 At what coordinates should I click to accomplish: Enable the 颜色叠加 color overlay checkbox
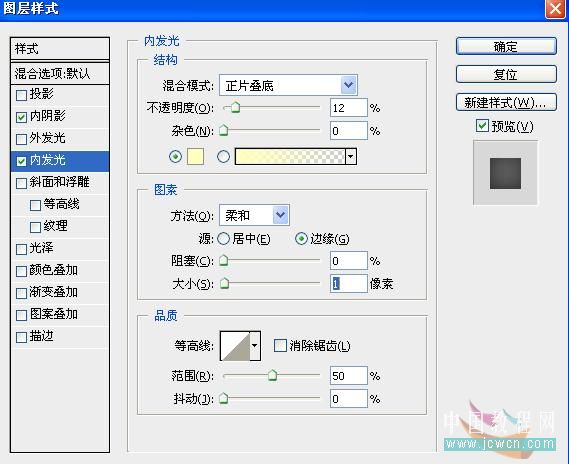[21, 271]
